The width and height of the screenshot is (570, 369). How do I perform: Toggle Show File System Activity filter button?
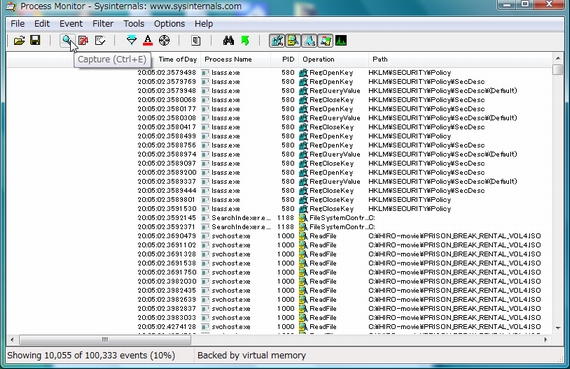(x=293, y=41)
